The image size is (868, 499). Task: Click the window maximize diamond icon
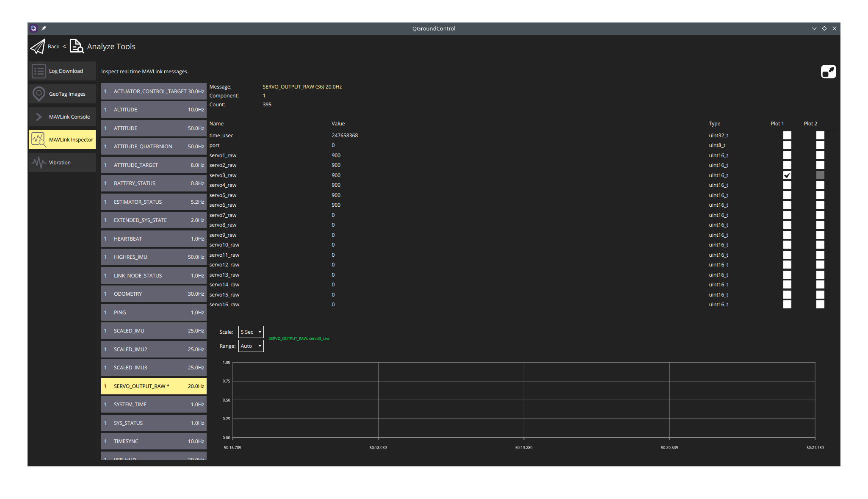[x=824, y=28]
